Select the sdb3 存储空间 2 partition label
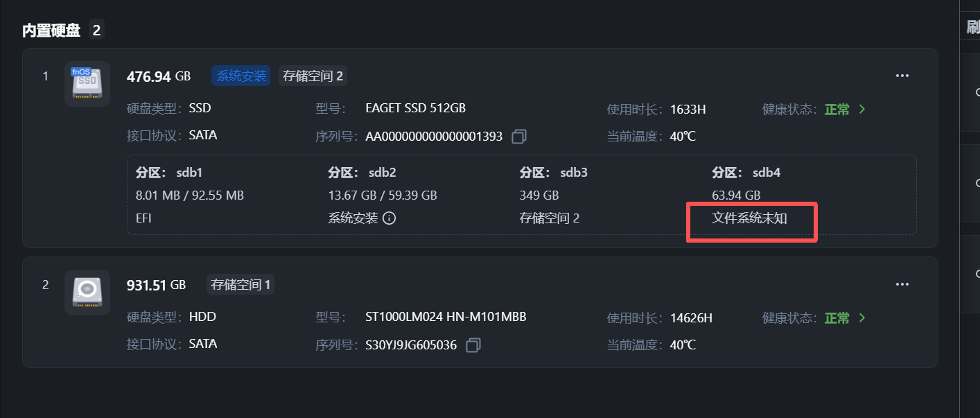The height and width of the screenshot is (418, 980). point(549,218)
